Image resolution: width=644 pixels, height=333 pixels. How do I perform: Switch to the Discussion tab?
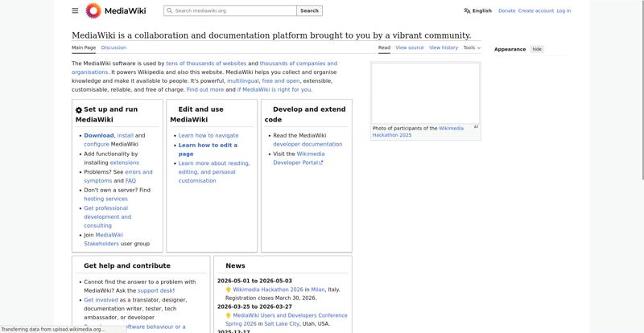tap(114, 47)
